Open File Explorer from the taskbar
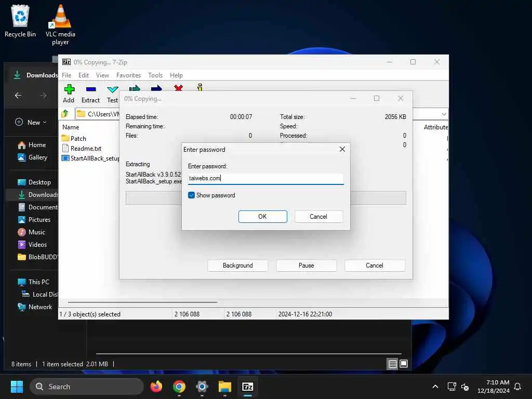This screenshot has height=399, width=532. coord(224,387)
